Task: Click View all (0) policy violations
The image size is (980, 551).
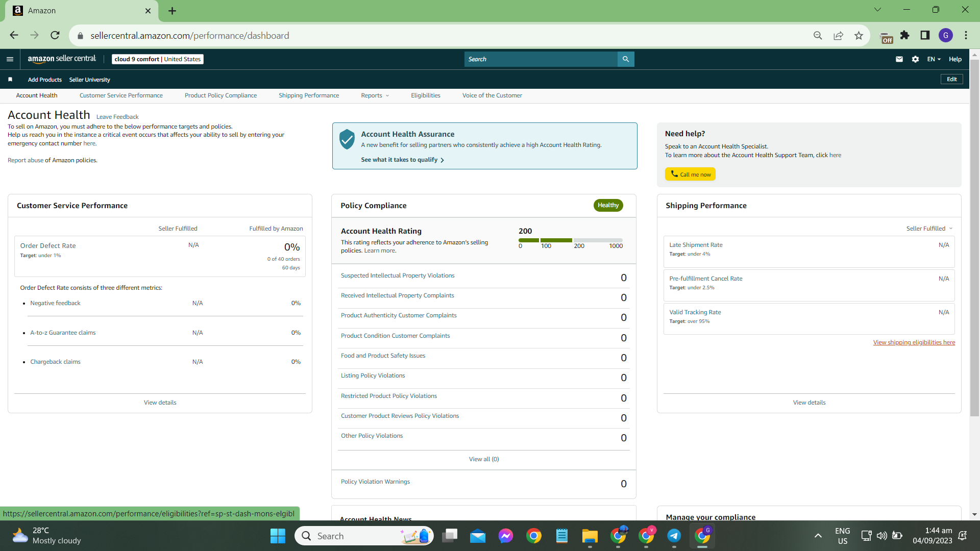Action: 484,459
